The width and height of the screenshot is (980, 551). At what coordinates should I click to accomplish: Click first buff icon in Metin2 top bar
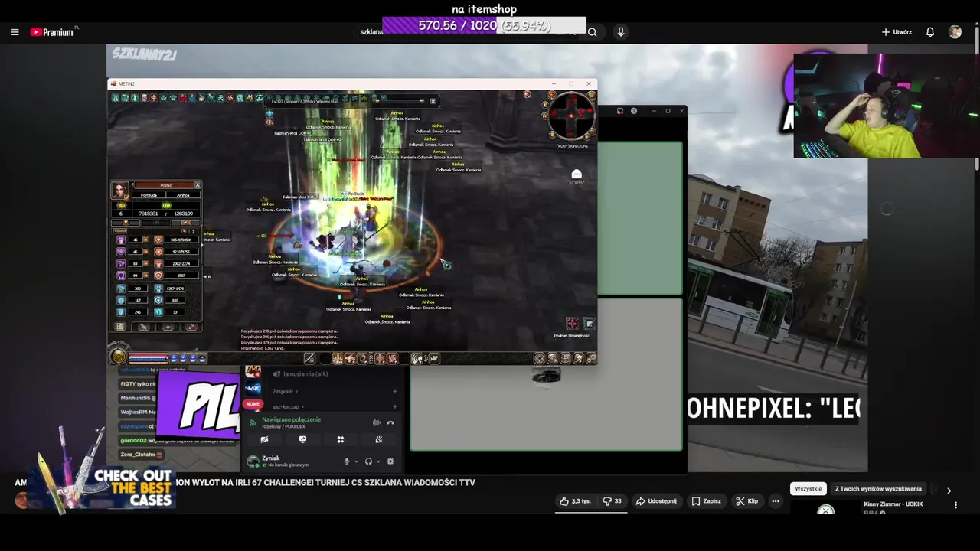point(116,98)
